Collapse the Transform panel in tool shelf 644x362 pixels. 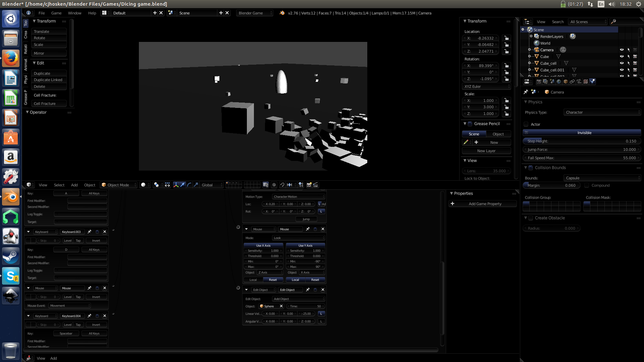[34, 21]
